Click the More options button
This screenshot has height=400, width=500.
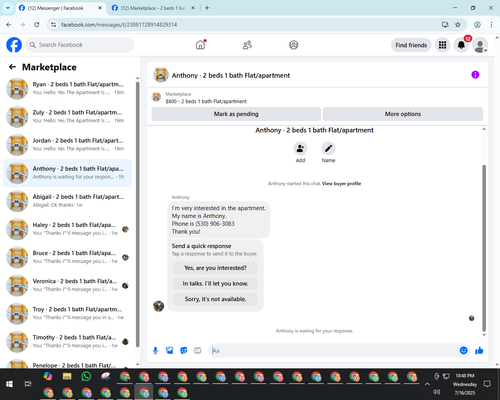tap(403, 114)
